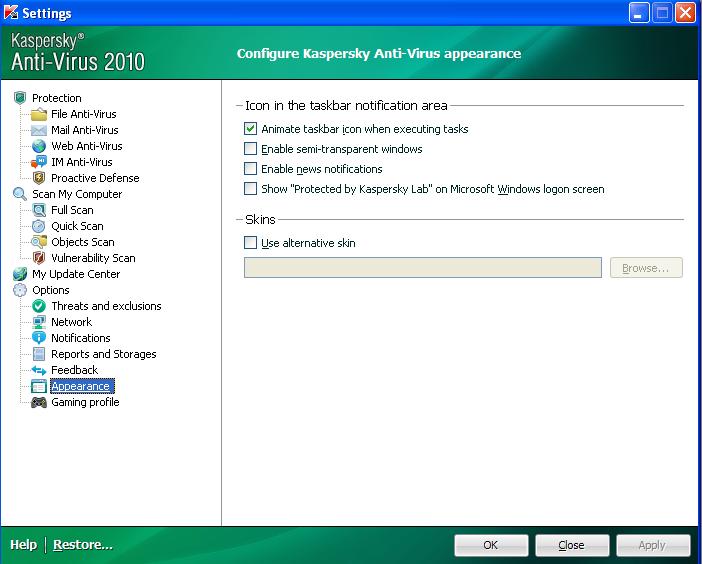
Task: Select Protection in the settings tree
Action: pyautogui.click(x=56, y=98)
